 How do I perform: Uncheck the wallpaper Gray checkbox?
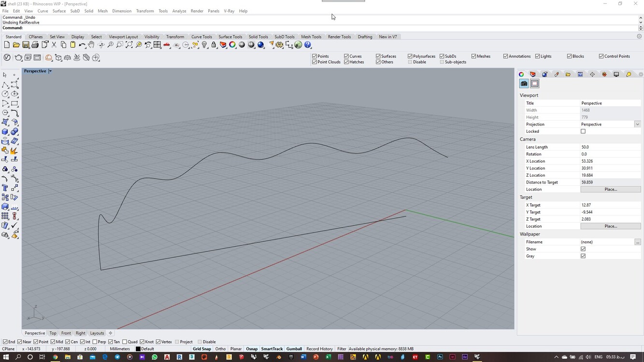coord(583,256)
